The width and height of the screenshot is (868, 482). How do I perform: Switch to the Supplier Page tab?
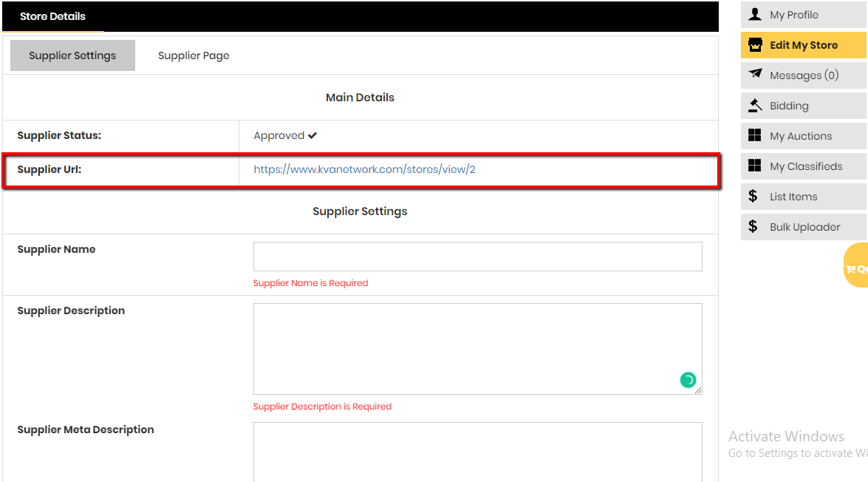tap(194, 55)
